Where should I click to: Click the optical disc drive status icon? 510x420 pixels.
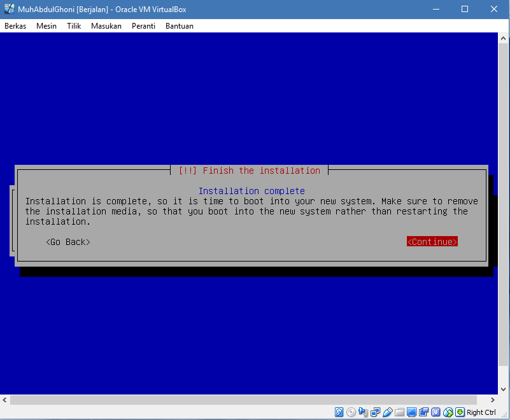[x=351, y=412]
